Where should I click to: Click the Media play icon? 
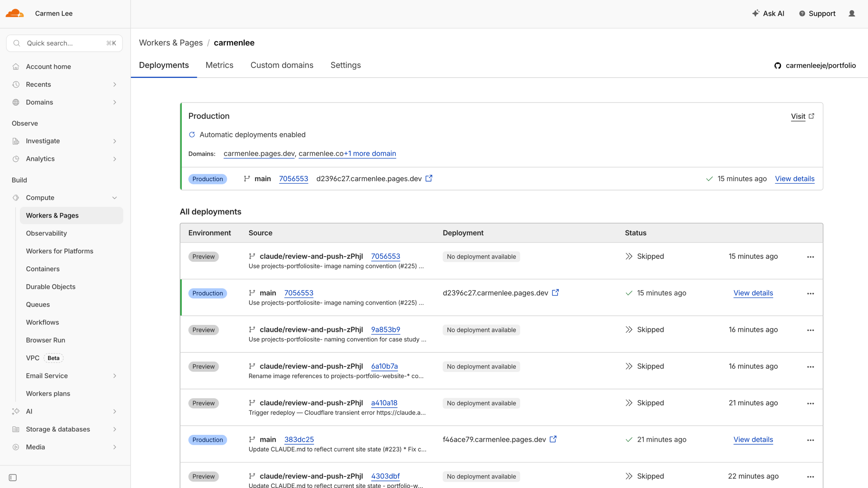pyautogui.click(x=16, y=447)
